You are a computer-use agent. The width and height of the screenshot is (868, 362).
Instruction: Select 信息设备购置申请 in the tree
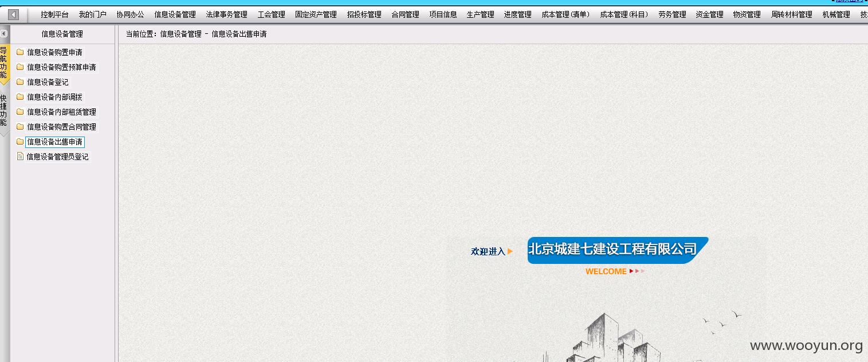click(54, 52)
